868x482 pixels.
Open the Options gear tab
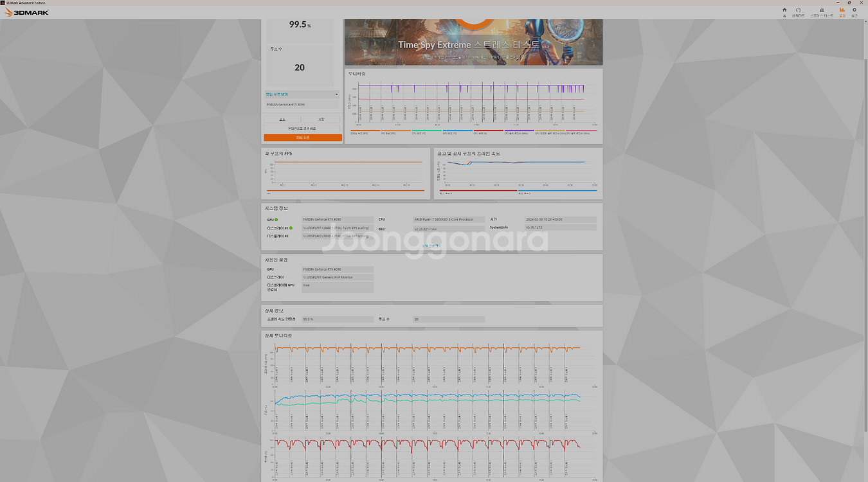tap(854, 12)
